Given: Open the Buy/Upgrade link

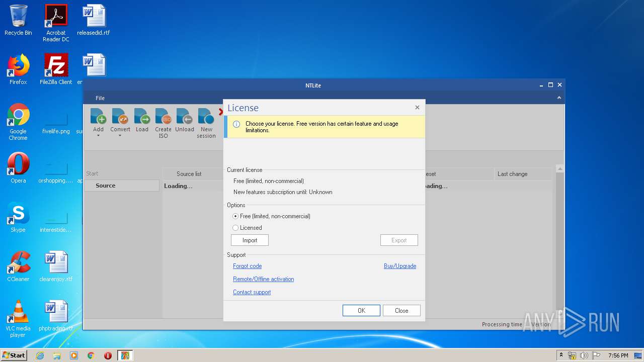Looking at the screenshot, I should pyautogui.click(x=400, y=266).
